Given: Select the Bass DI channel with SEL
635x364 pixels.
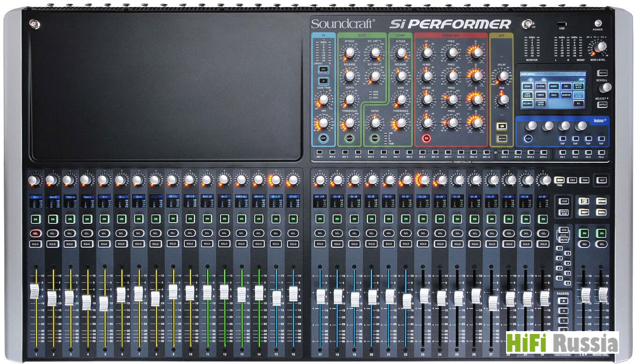Looking at the screenshot, I should point(207,233).
